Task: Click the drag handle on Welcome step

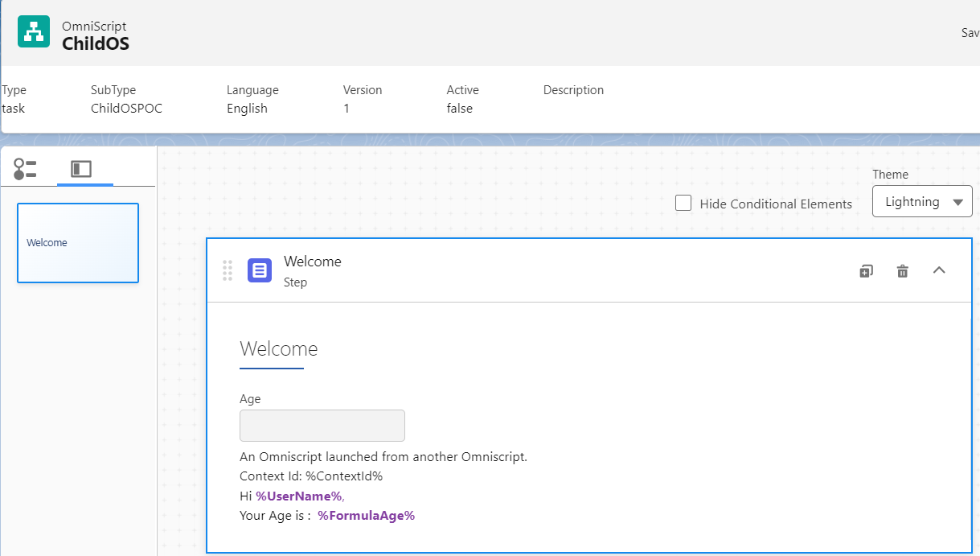Action: coord(227,270)
